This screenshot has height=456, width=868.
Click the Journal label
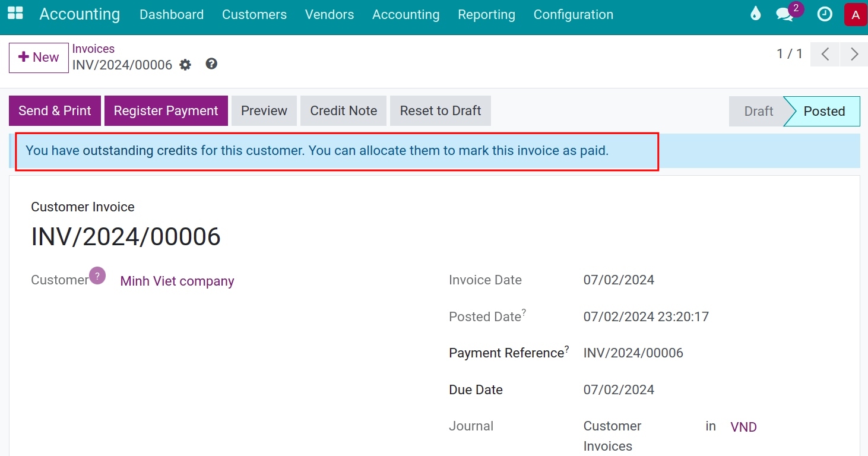471,426
